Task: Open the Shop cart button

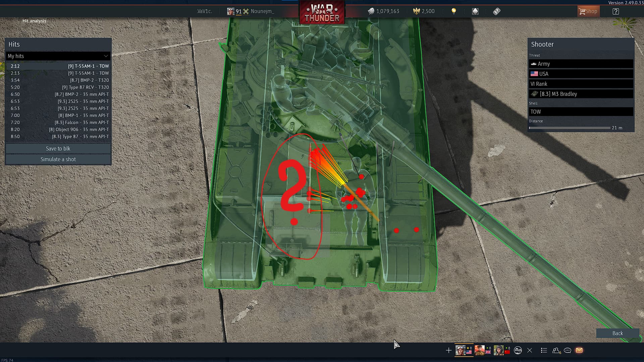Action: pos(588,11)
